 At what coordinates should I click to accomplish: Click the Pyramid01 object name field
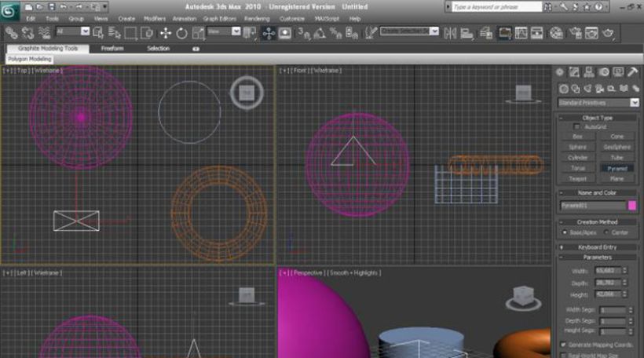tap(593, 205)
